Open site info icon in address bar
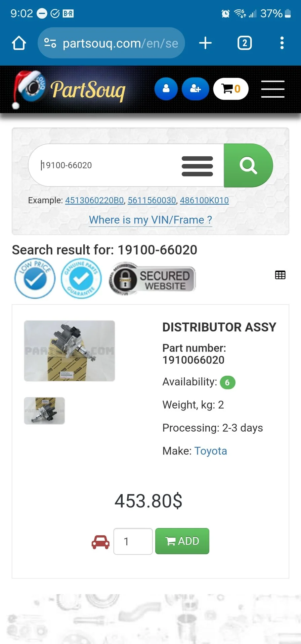This screenshot has height=644, width=301. click(50, 43)
